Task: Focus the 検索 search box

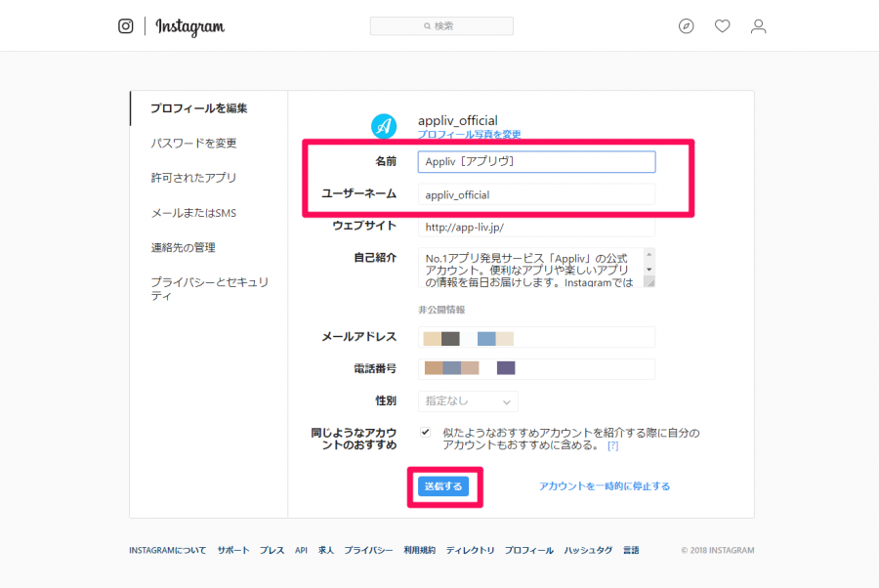Action: point(441,26)
